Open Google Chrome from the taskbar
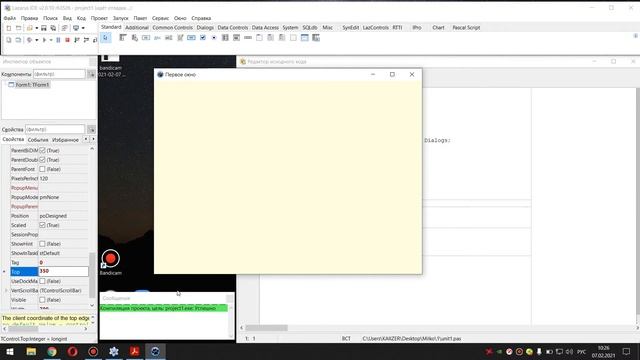This screenshot has height=360, width=640. click(52, 351)
